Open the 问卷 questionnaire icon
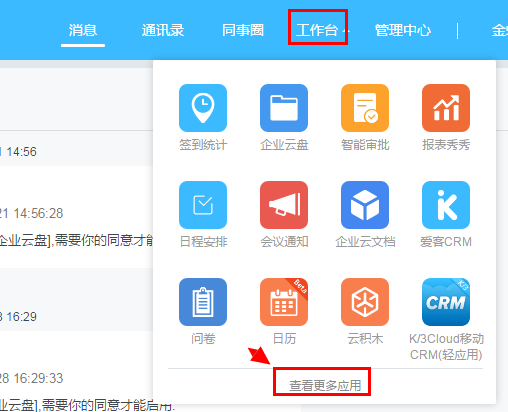 click(203, 302)
